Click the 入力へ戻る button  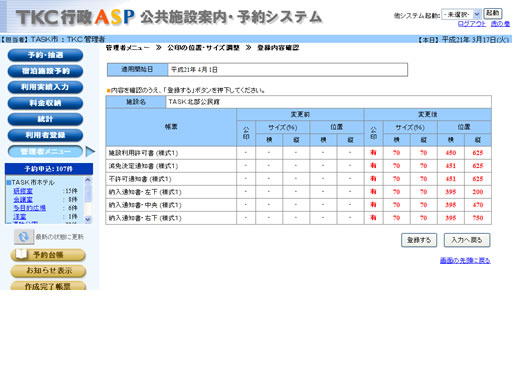point(467,240)
